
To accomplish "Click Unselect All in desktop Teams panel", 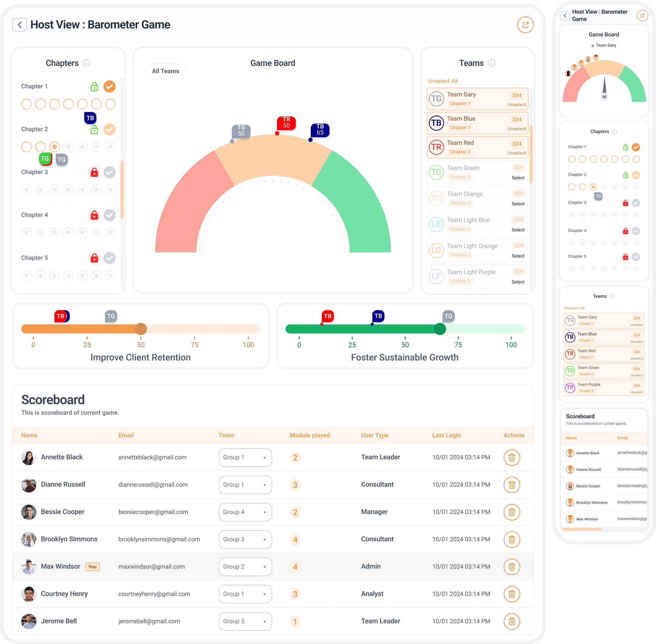I will (x=442, y=81).
